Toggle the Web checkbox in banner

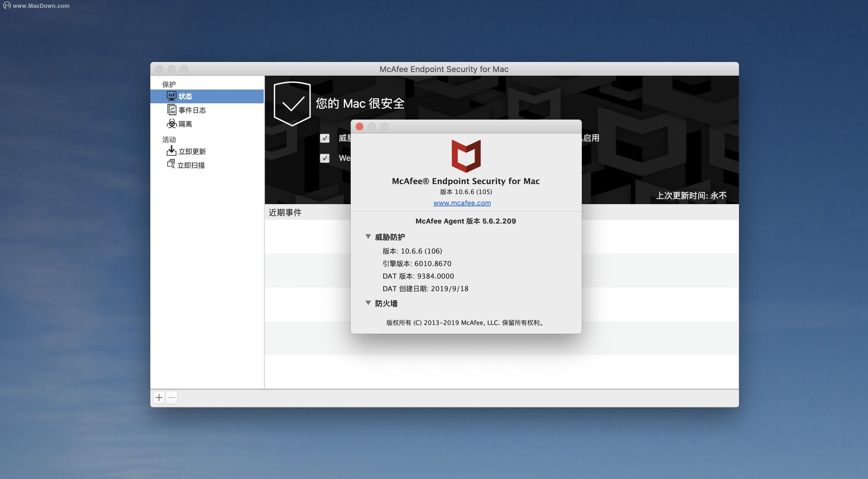[x=324, y=158]
